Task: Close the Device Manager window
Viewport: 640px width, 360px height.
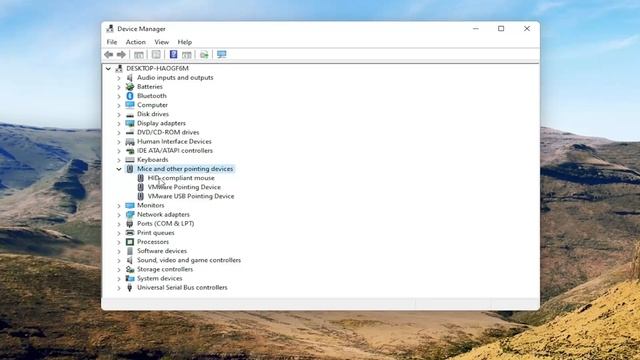Action: pyautogui.click(x=527, y=29)
